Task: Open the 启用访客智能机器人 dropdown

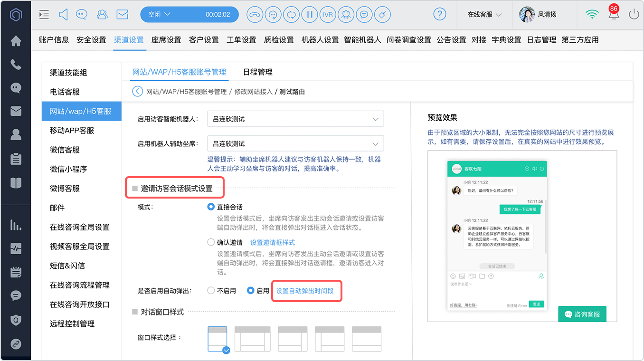Action: 295,119
